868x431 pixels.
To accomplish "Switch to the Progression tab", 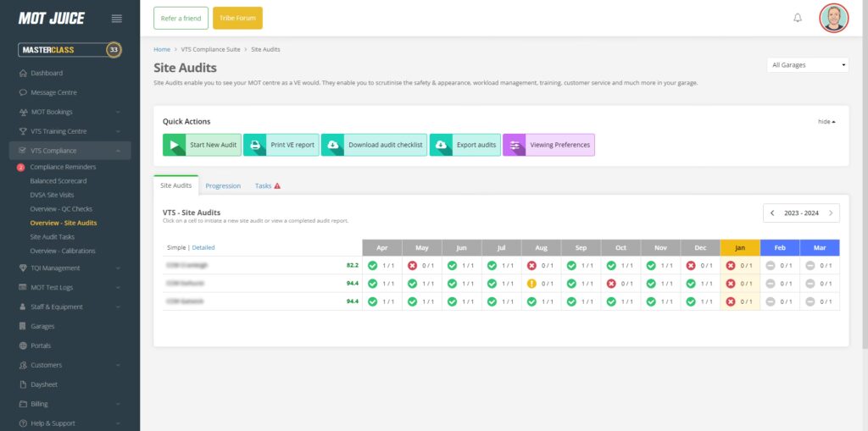I will 223,185.
